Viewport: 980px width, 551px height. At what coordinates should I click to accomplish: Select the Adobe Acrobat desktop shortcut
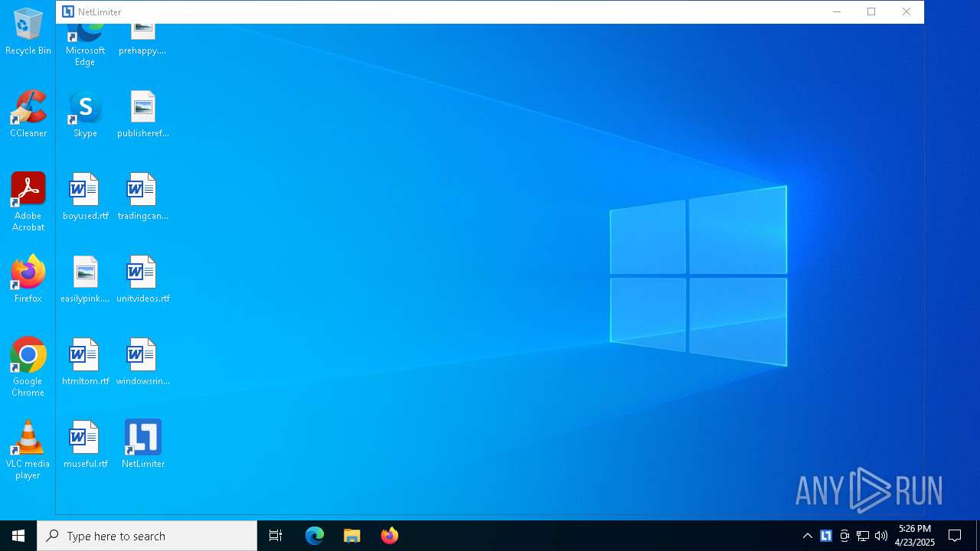[x=28, y=202]
